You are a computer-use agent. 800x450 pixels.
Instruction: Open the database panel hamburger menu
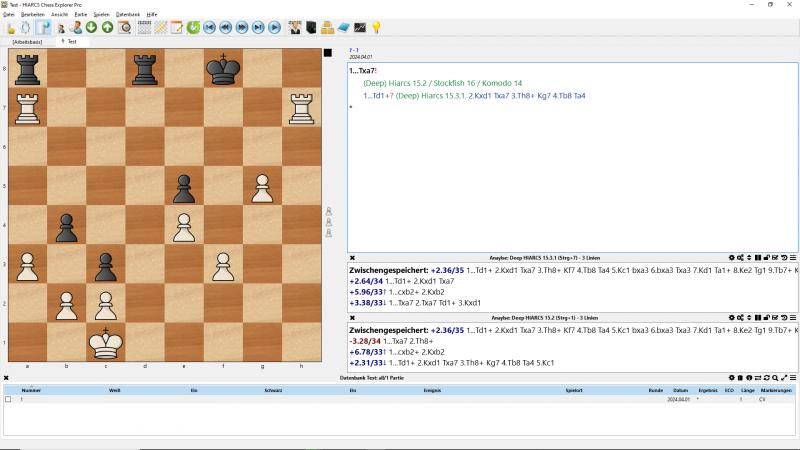[x=793, y=378]
